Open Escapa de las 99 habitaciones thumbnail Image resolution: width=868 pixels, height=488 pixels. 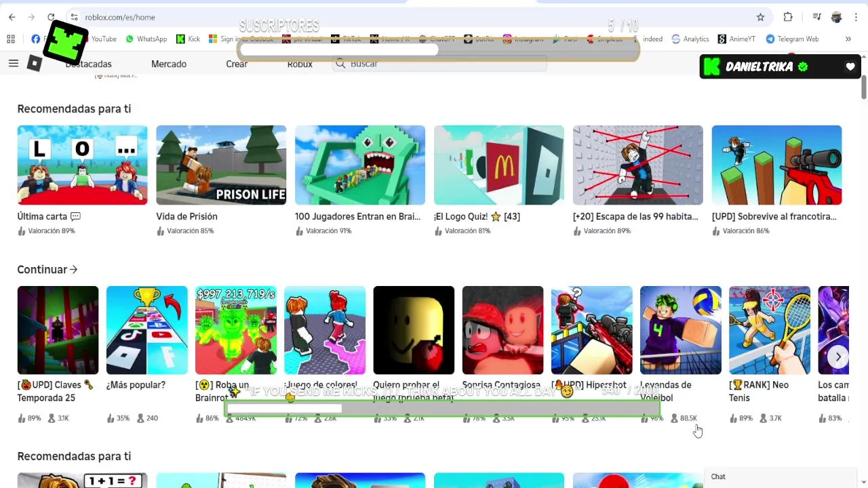pos(637,165)
